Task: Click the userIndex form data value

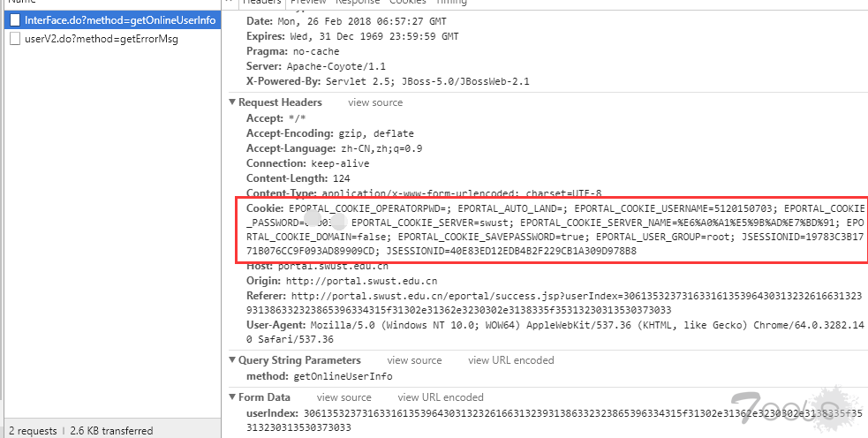Action: (555, 420)
